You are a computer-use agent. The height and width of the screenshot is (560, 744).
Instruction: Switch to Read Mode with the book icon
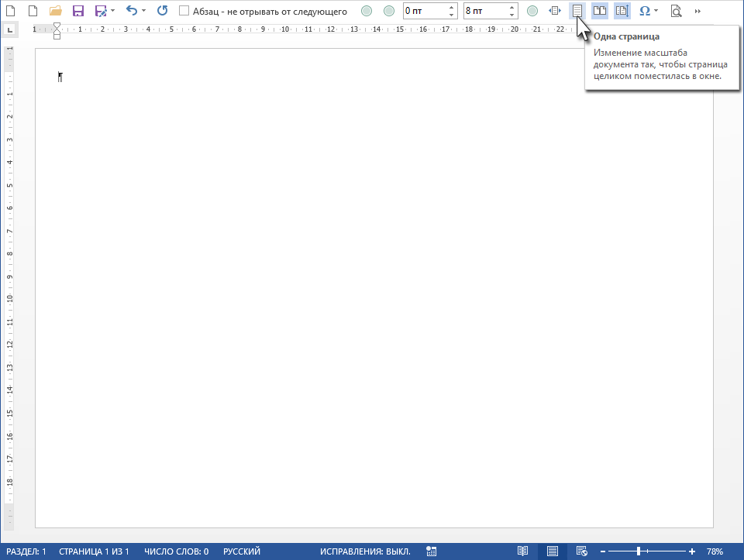522,551
